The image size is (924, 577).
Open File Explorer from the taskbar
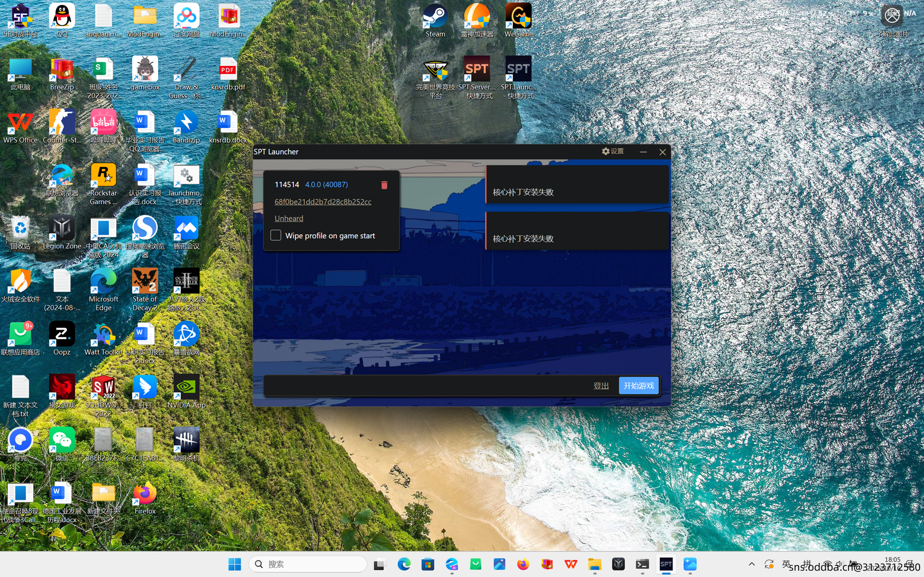tap(594, 564)
